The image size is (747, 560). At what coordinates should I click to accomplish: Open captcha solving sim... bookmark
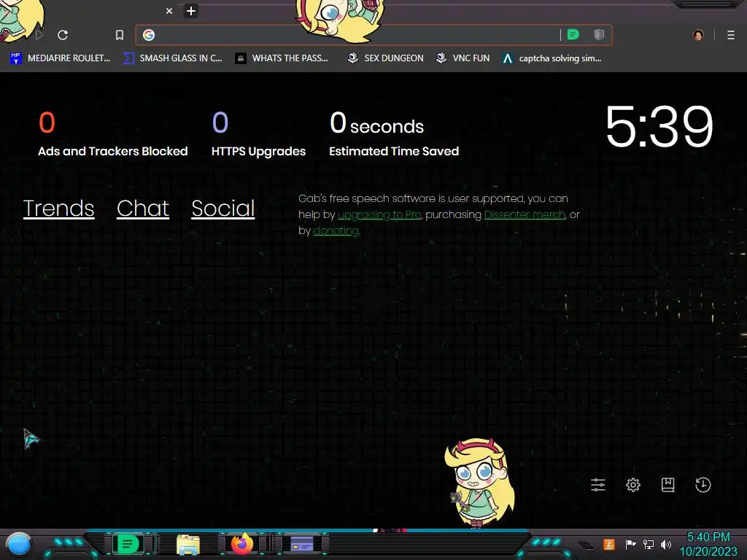tap(552, 58)
